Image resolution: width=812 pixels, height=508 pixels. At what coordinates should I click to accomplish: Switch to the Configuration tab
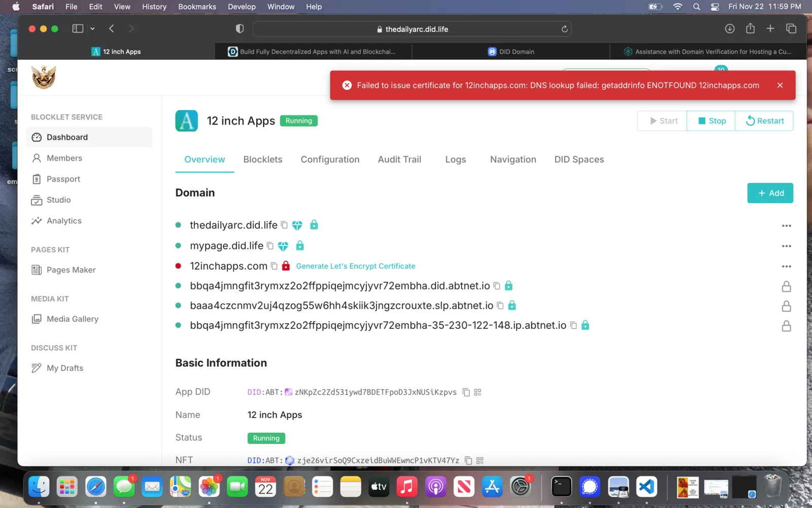click(x=330, y=160)
